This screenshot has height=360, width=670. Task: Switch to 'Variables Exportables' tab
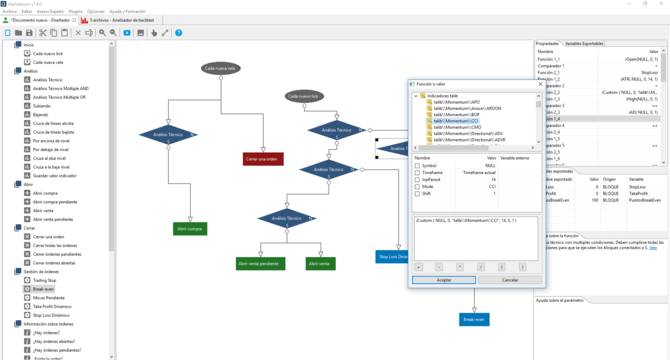[x=584, y=44]
